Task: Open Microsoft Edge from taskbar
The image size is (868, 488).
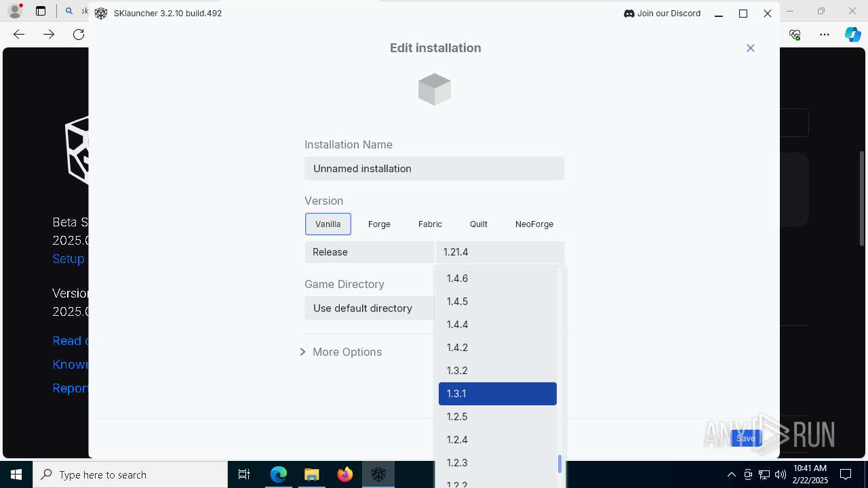Action: coord(279,475)
